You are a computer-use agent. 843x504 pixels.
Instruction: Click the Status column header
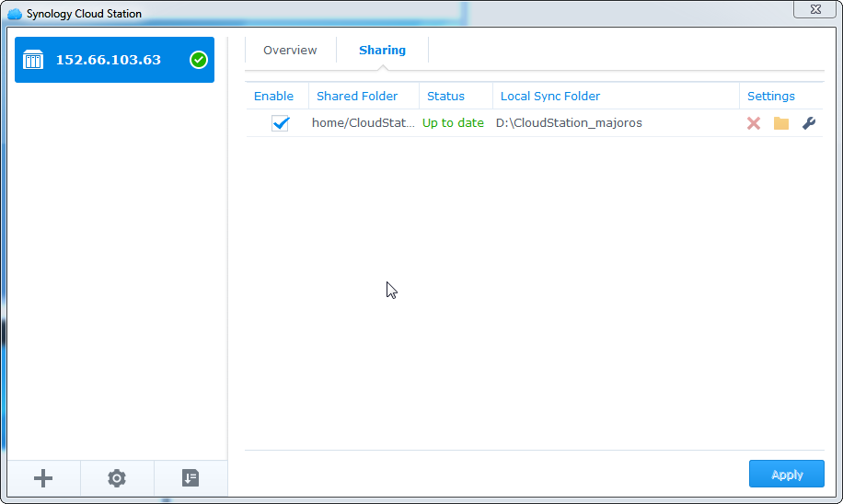445,96
